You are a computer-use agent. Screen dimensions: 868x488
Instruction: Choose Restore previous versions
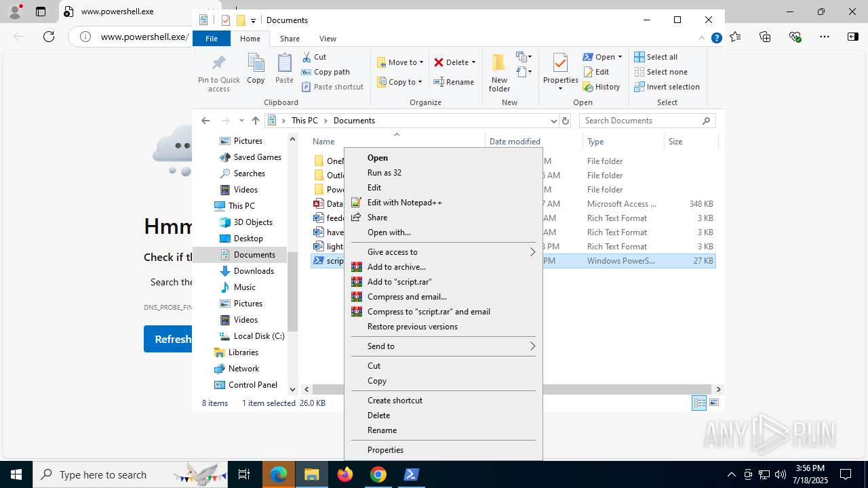pyautogui.click(x=443, y=327)
